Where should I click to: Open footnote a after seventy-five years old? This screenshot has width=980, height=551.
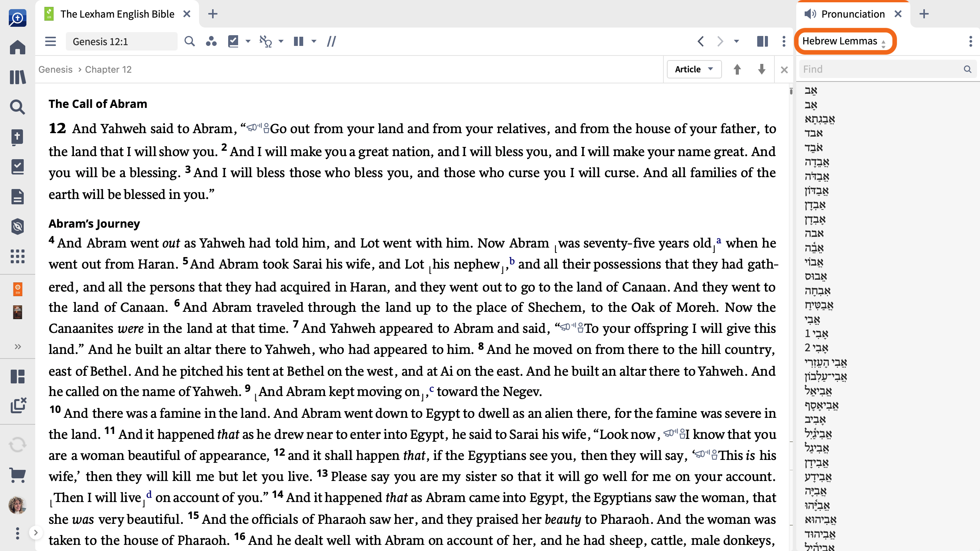[x=719, y=240]
